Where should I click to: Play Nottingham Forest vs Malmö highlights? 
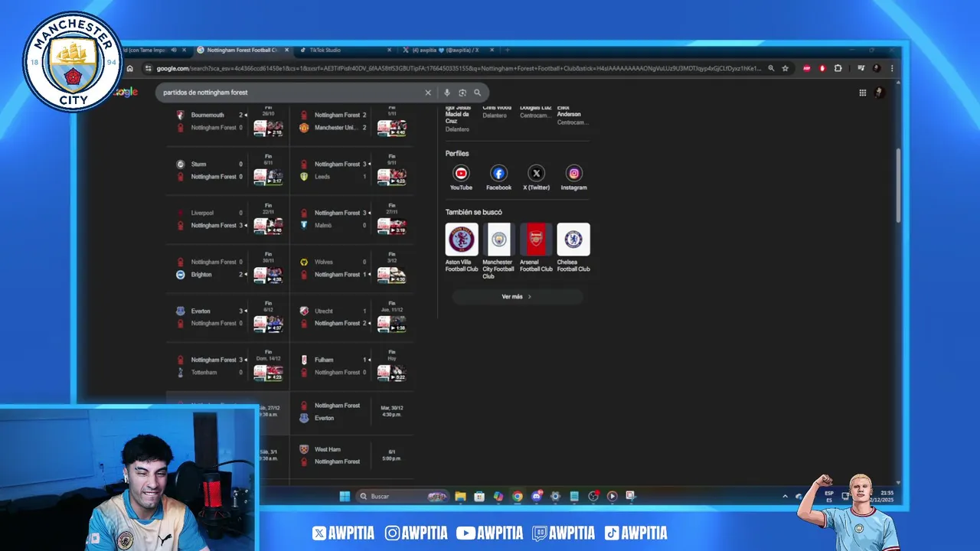point(391,226)
